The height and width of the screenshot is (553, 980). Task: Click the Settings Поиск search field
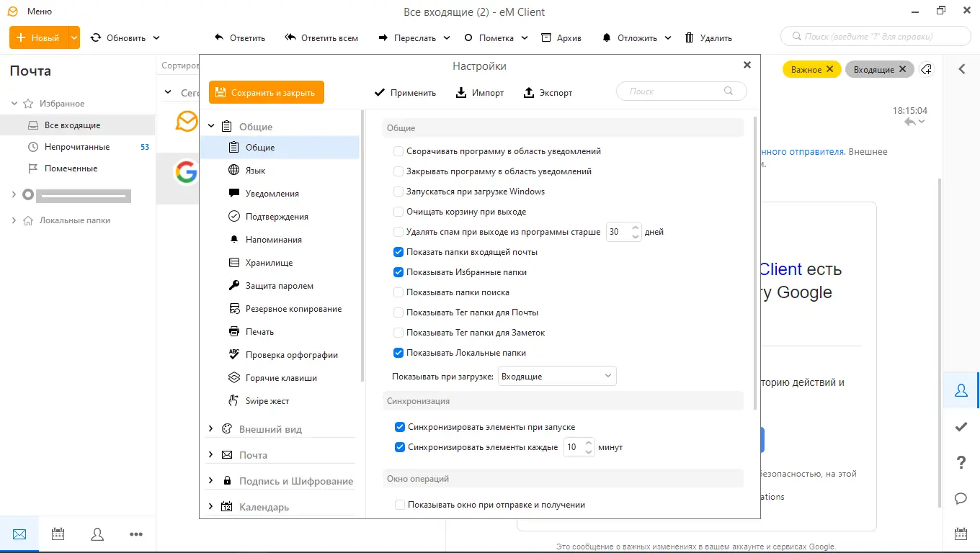pos(682,91)
